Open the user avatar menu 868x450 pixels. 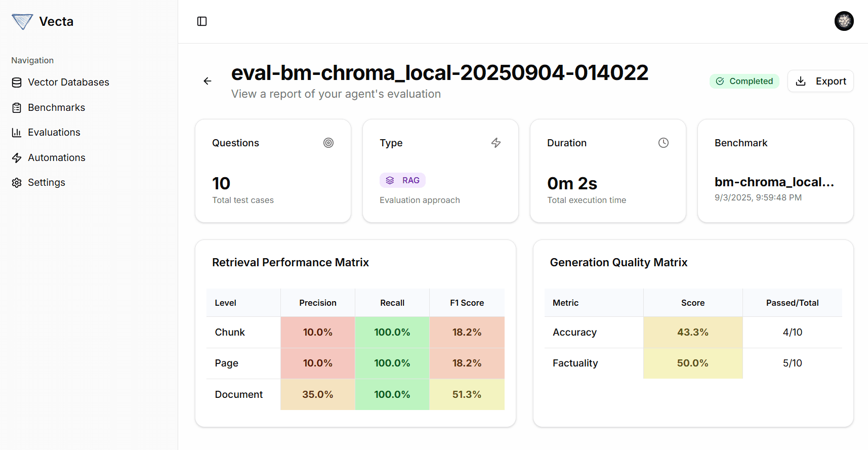[844, 21]
